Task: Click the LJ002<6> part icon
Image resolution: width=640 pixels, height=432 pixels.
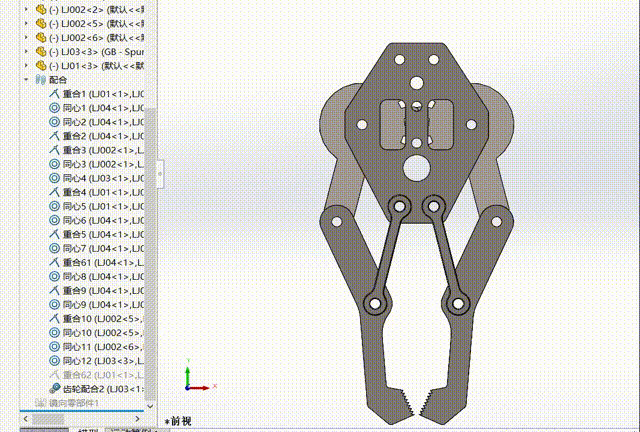Action: 41,37
